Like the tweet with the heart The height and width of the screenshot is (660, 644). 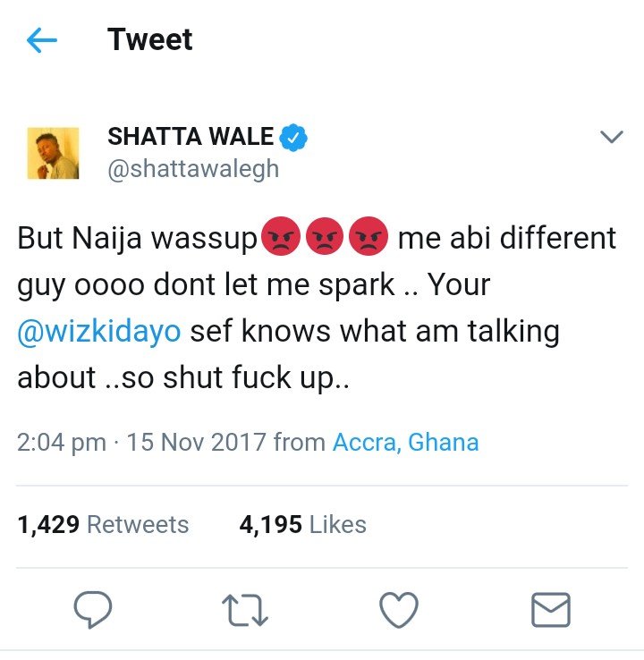(x=399, y=610)
